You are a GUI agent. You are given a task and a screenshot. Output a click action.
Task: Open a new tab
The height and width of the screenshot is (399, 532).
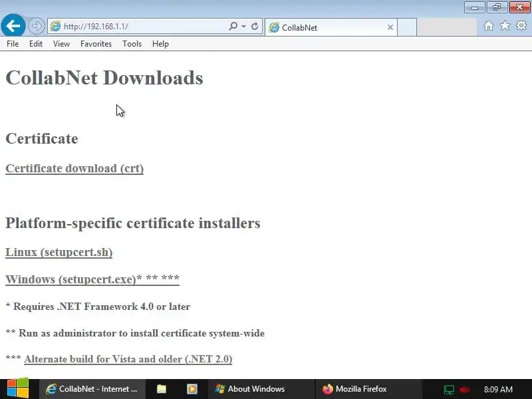(407, 27)
